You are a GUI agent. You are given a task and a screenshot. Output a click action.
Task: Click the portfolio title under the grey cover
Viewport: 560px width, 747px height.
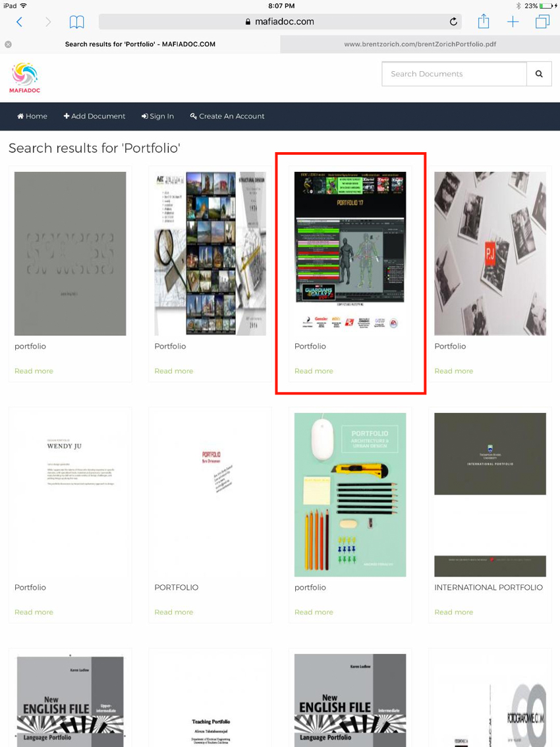click(x=30, y=346)
